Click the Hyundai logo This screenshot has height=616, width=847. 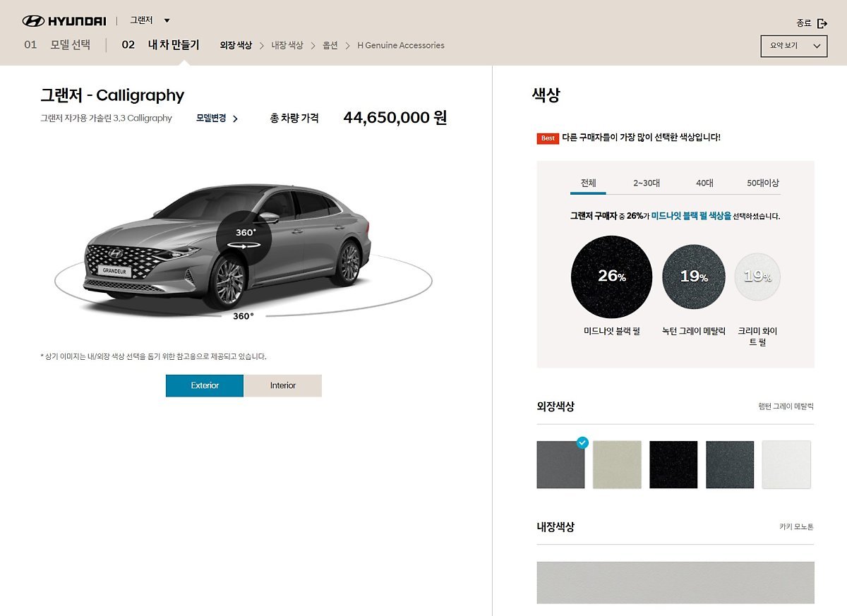tap(64, 21)
